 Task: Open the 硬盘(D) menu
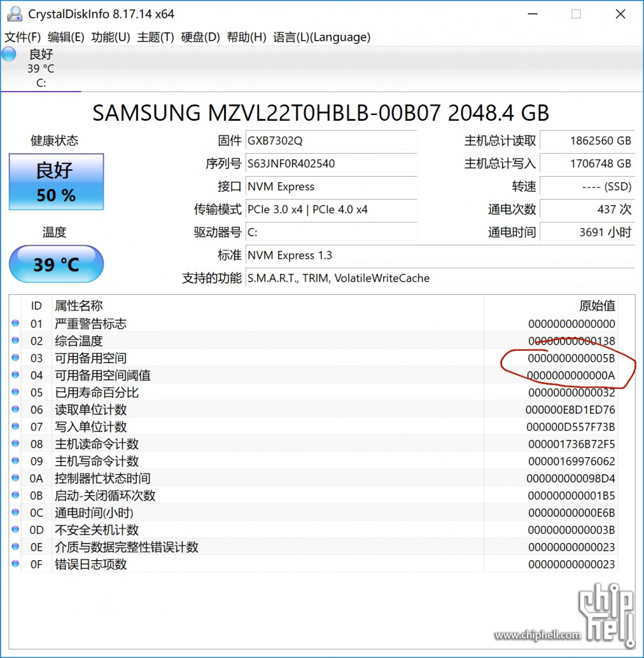pyautogui.click(x=200, y=37)
